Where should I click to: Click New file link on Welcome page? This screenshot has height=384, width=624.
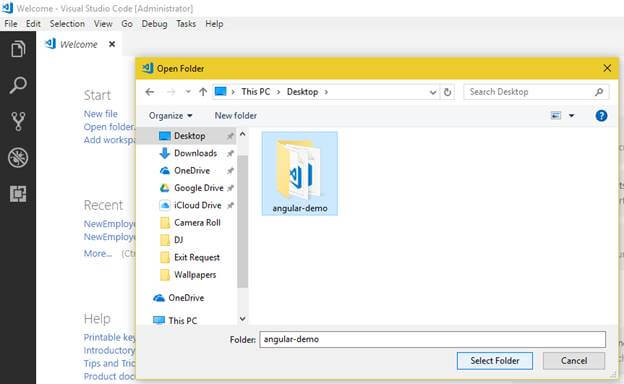click(101, 114)
